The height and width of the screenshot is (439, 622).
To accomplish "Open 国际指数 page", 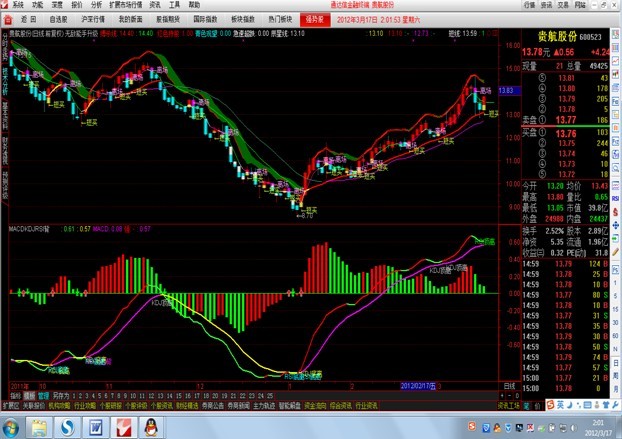I will coord(205,19).
